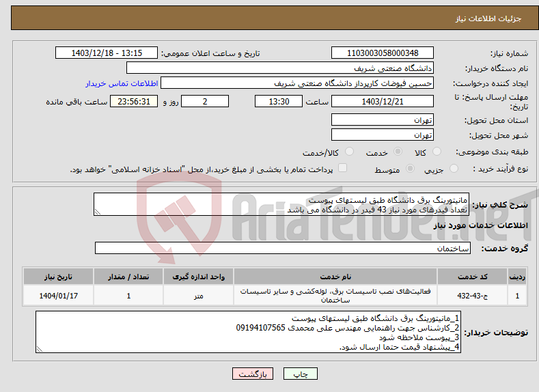Click the quantity cell 1 in service row
This screenshot has height=392, width=539.
click(x=128, y=296)
